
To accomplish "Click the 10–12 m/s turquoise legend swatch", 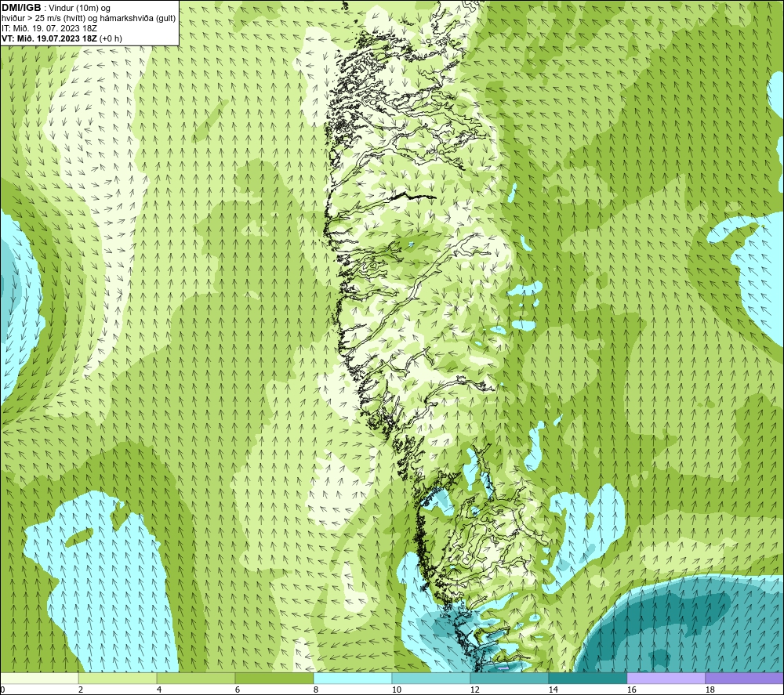I will click(431, 678).
